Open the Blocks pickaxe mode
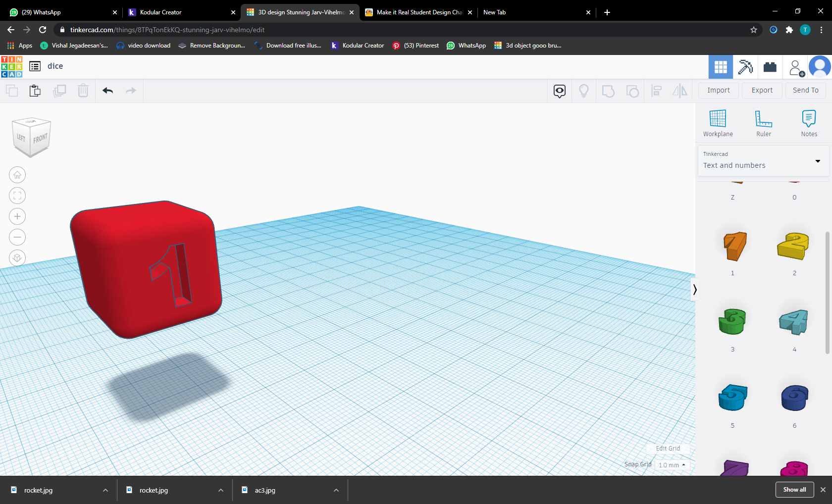The height and width of the screenshot is (504, 832). tap(745, 67)
